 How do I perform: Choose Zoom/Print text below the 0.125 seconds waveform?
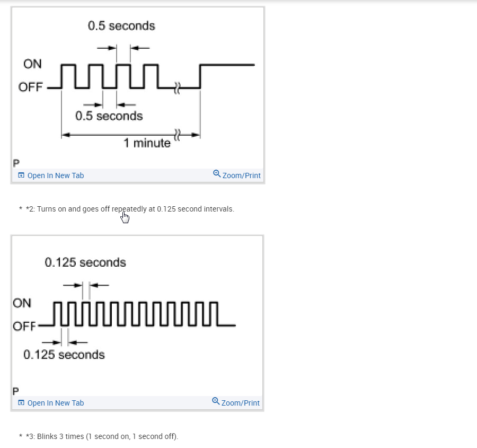(x=241, y=403)
